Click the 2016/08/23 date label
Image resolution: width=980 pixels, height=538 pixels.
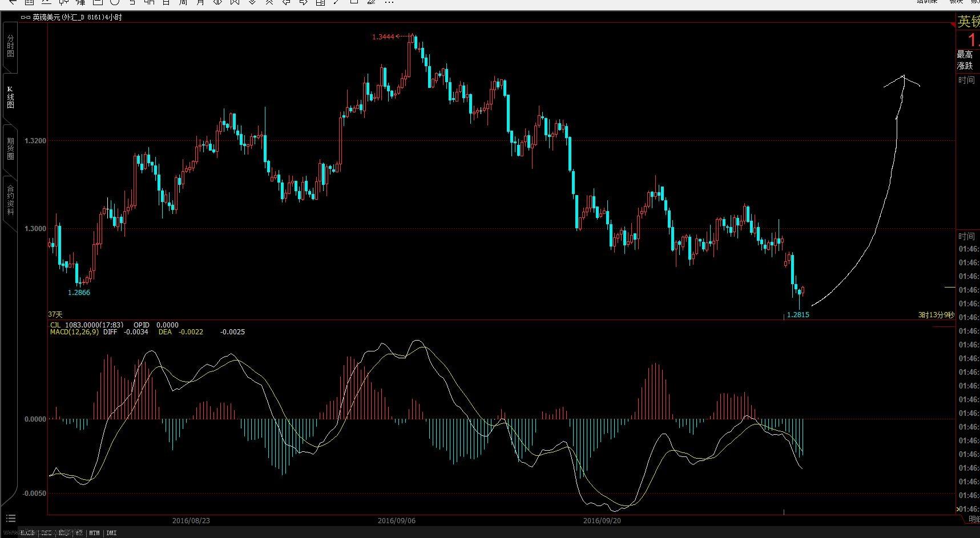click(191, 521)
